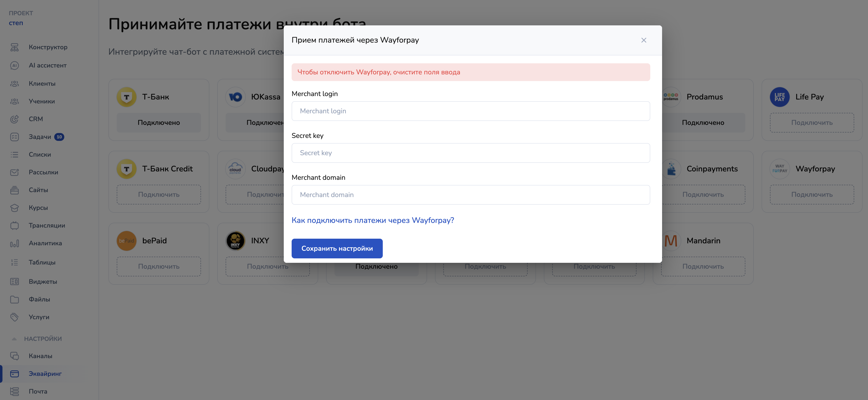The height and width of the screenshot is (400, 868).
Task: Focus the Merchant login input field
Action: coord(470,111)
